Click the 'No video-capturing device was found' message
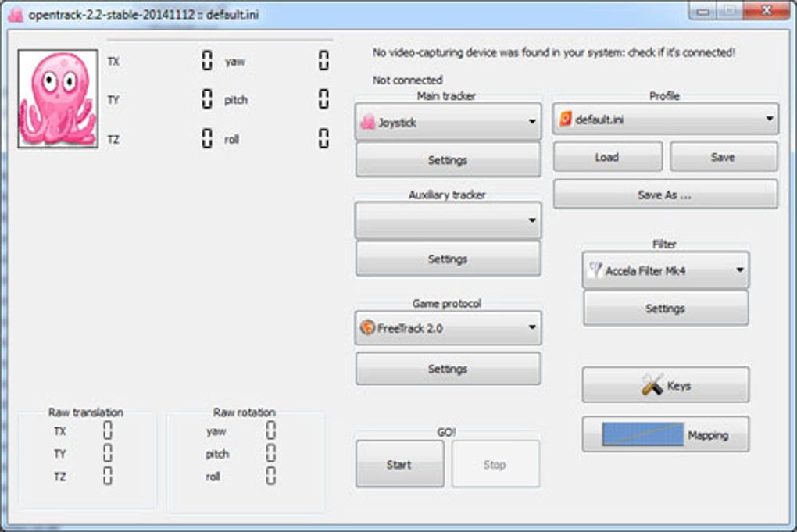Viewport: 797px width, 532px height. coord(553,52)
